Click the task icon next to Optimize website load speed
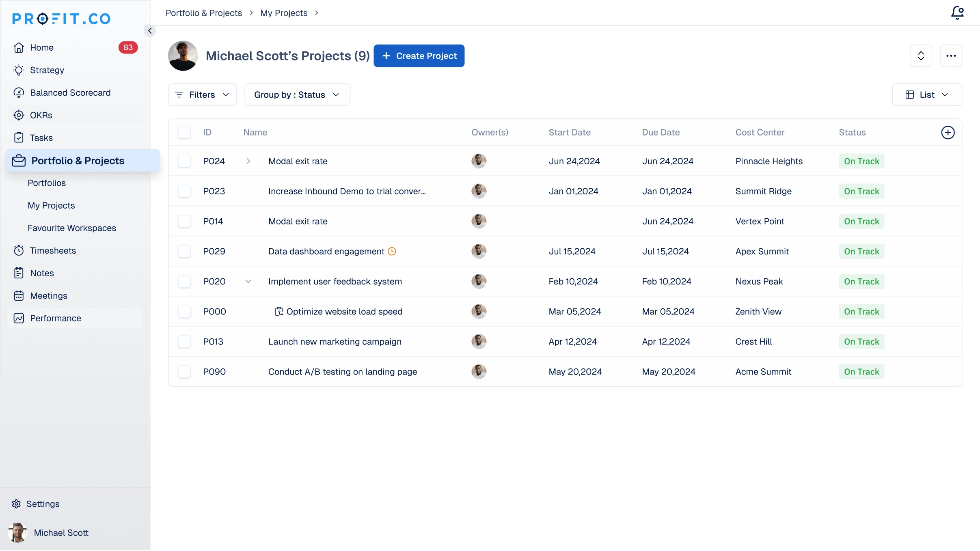The image size is (980, 551). [279, 312]
